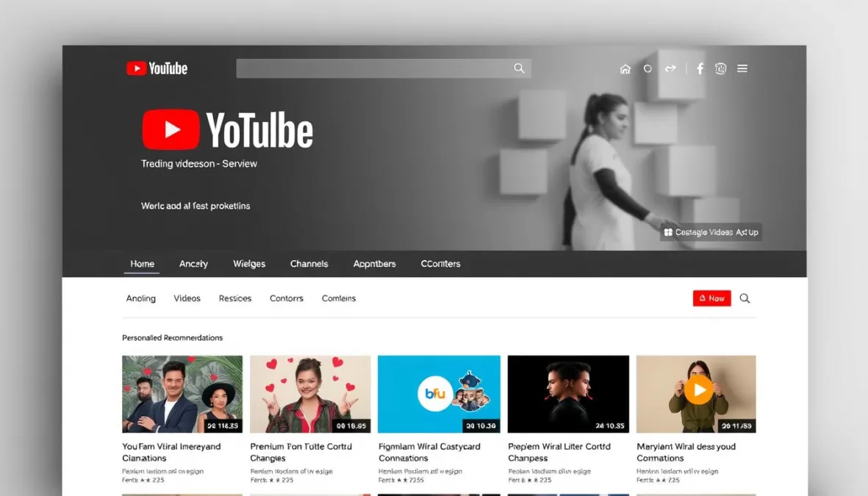Screen dimensions: 868x496
Task: Click the YouTube logo in the top bar
Action: [x=156, y=68]
